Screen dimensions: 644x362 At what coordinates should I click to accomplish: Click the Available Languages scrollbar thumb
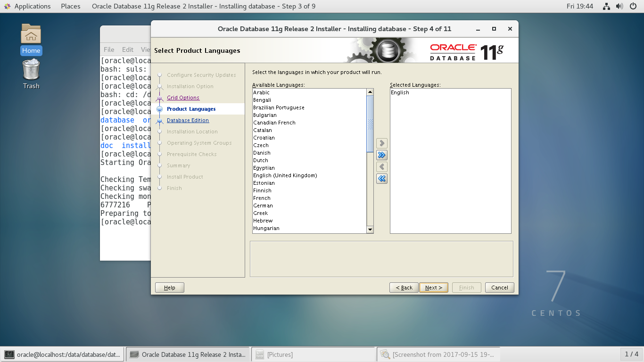[370, 124]
